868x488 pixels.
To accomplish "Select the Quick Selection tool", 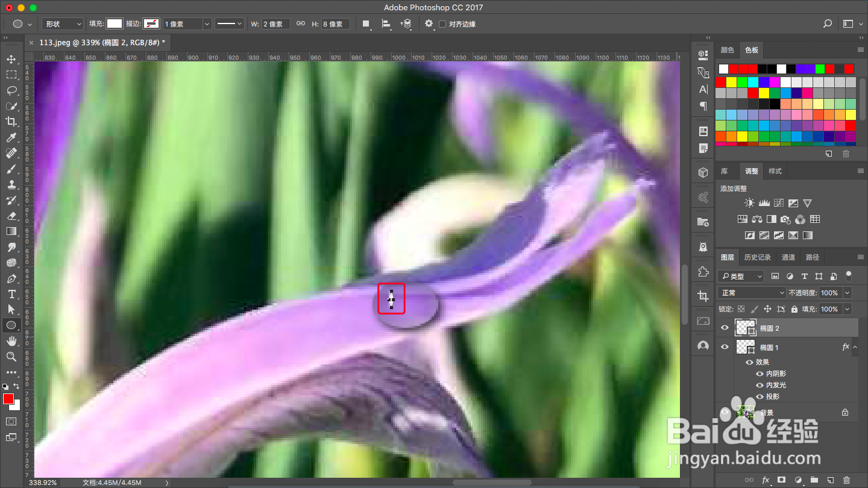I will coord(11,106).
